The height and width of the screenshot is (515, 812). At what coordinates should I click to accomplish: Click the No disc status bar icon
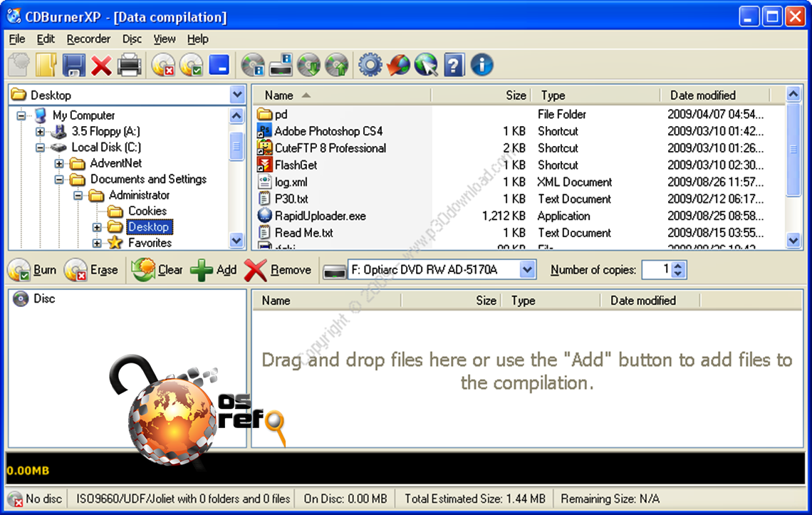pos(15,499)
